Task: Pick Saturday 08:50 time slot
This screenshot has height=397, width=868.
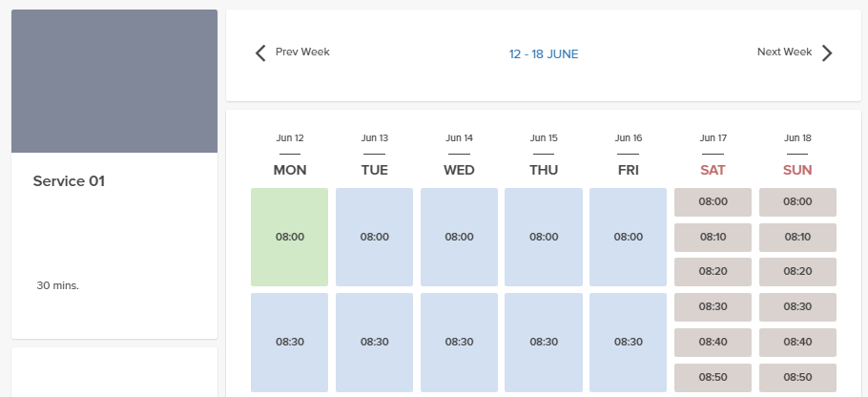Action: [713, 377]
